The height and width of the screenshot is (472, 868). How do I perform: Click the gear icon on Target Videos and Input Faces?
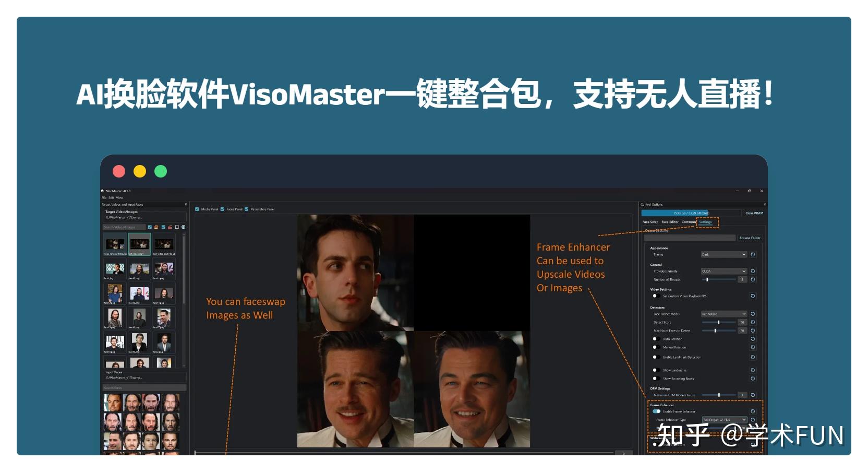click(186, 204)
